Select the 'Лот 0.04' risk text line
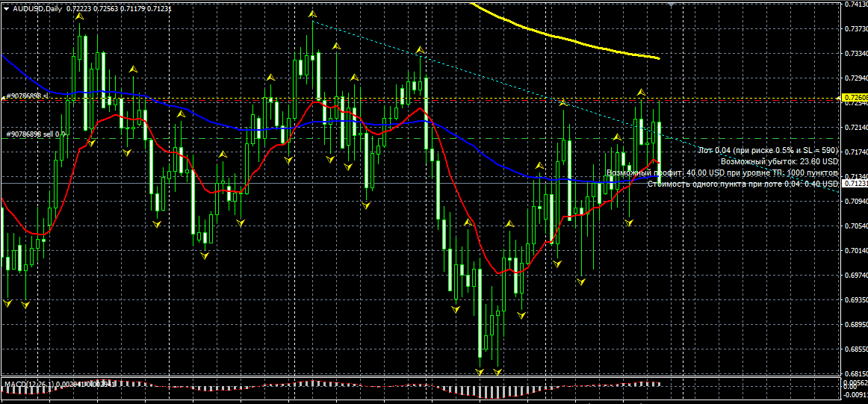 click(x=769, y=151)
